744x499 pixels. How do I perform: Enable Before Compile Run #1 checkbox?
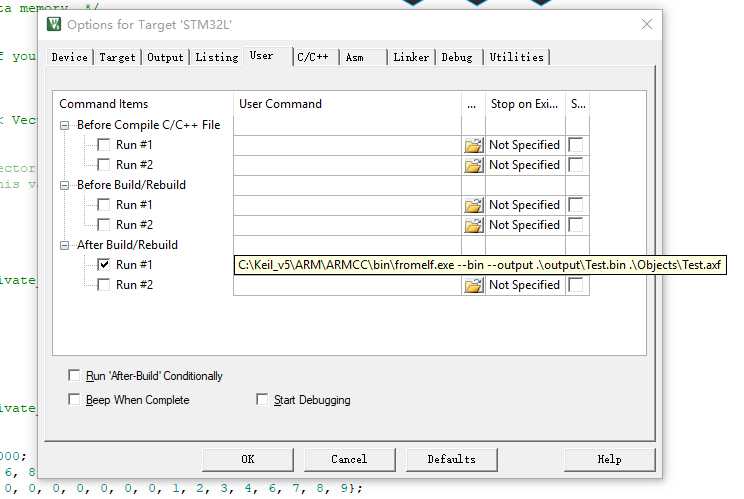103,145
